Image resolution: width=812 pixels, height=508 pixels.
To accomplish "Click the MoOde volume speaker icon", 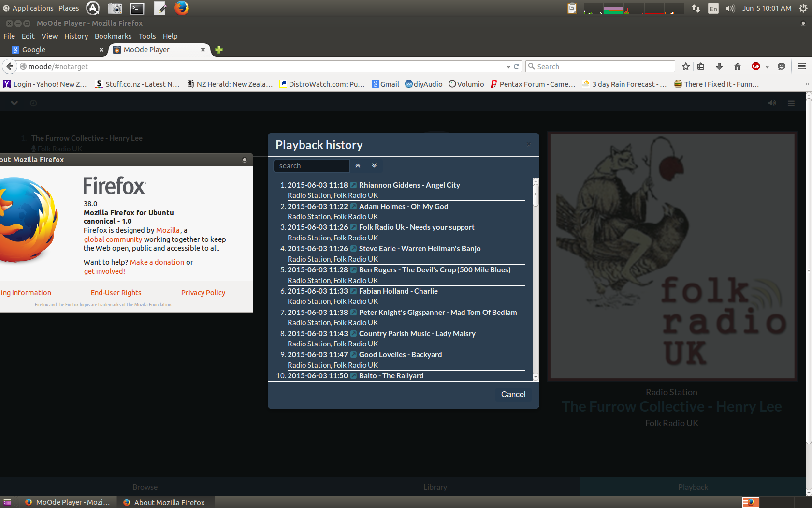I will coord(772,103).
